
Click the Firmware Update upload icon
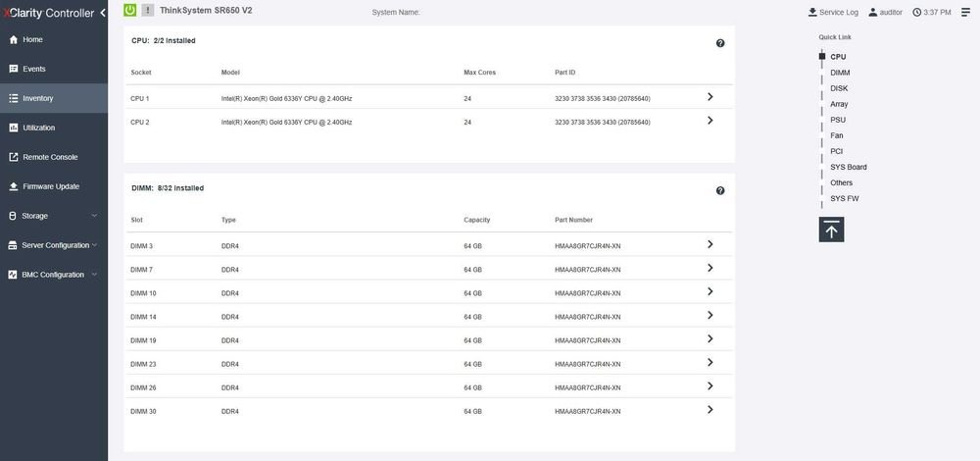click(14, 186)
